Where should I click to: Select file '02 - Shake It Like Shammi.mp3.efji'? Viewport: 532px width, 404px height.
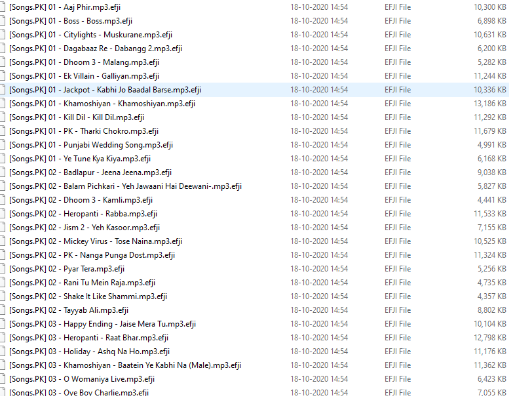(x=88, y=296)
